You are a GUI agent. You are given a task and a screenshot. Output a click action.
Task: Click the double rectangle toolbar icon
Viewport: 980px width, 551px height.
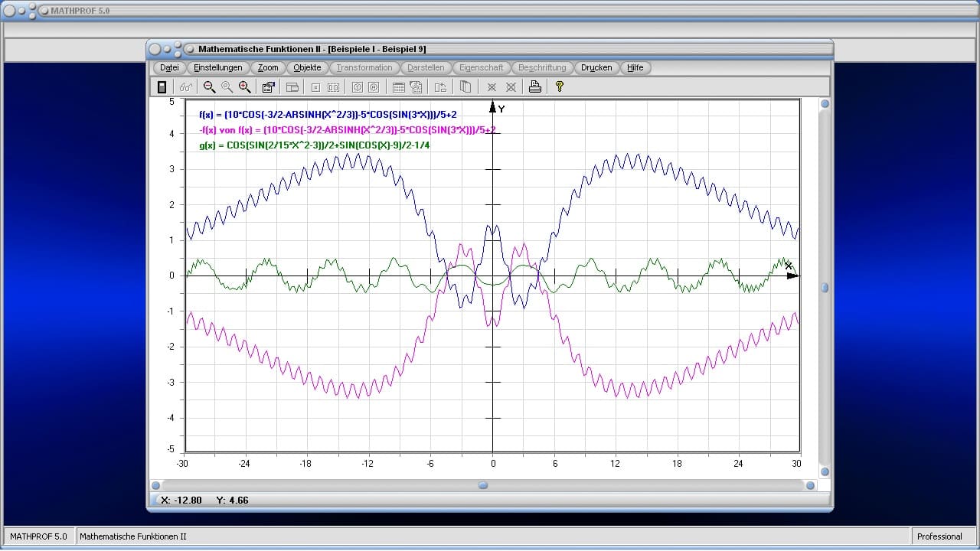pos(333,87)
